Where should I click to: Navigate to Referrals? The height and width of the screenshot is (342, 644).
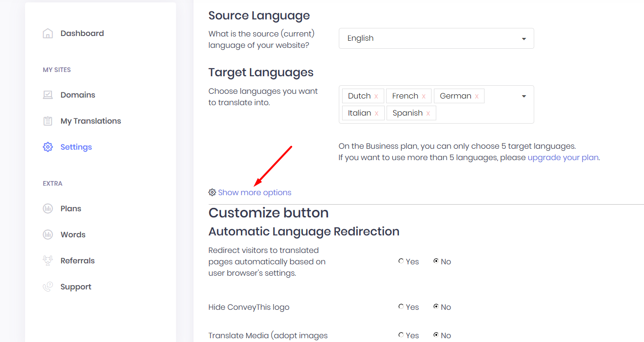pyautogui.click(x=78, y=261)
